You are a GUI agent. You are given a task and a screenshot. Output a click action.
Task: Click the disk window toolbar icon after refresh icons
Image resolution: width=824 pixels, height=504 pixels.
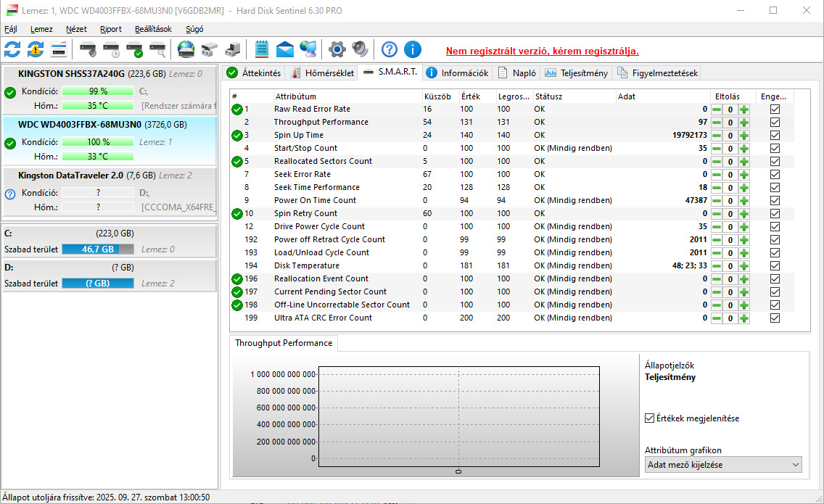pyautogui.click(x=59, y=50)
